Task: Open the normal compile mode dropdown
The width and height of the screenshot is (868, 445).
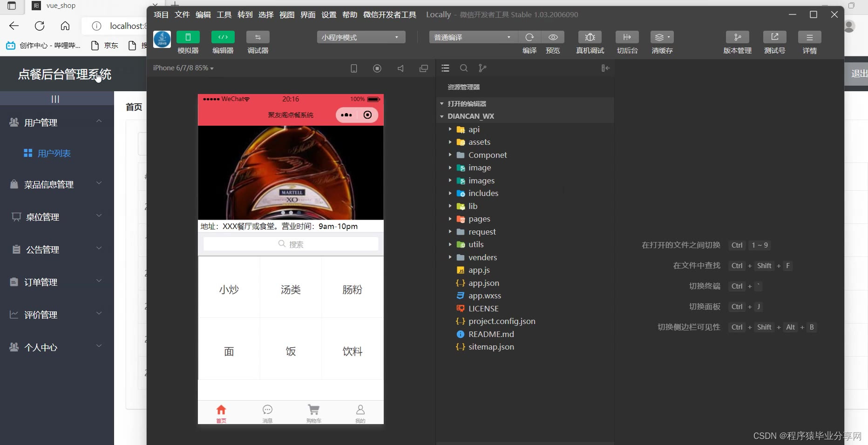Action: pyautogui.click(x=473, y=37)
